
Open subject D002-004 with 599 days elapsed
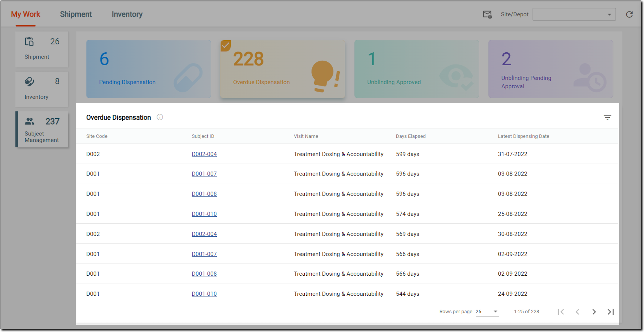coord(204,154)
